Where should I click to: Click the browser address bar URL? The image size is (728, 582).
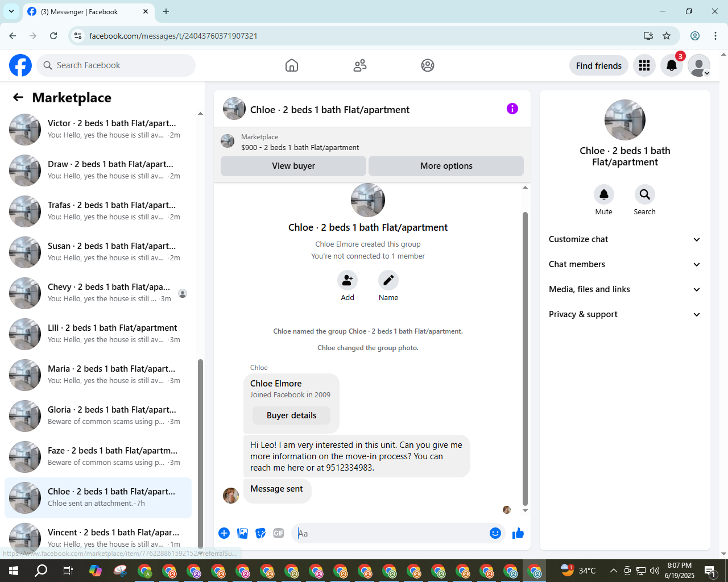(x=173, y=36)
